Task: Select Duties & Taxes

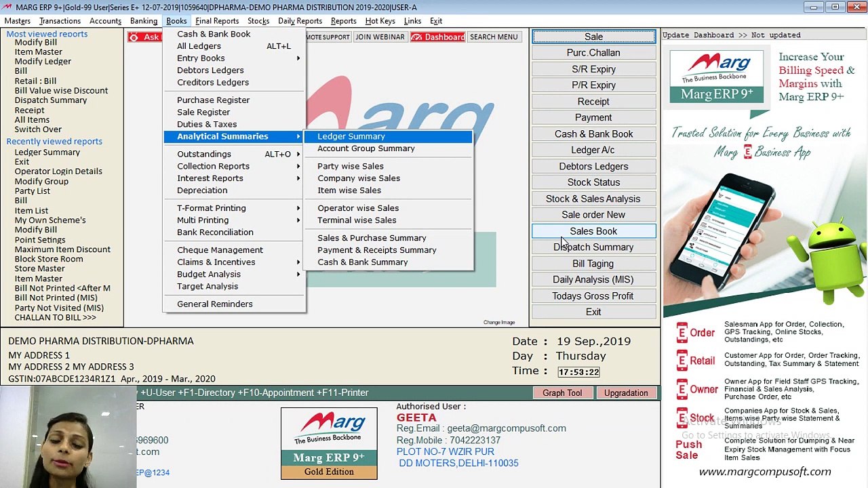Action: (234, 125)
